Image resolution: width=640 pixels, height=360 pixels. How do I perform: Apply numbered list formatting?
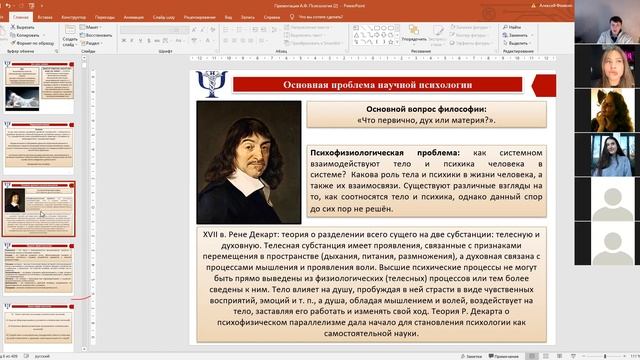240,30
